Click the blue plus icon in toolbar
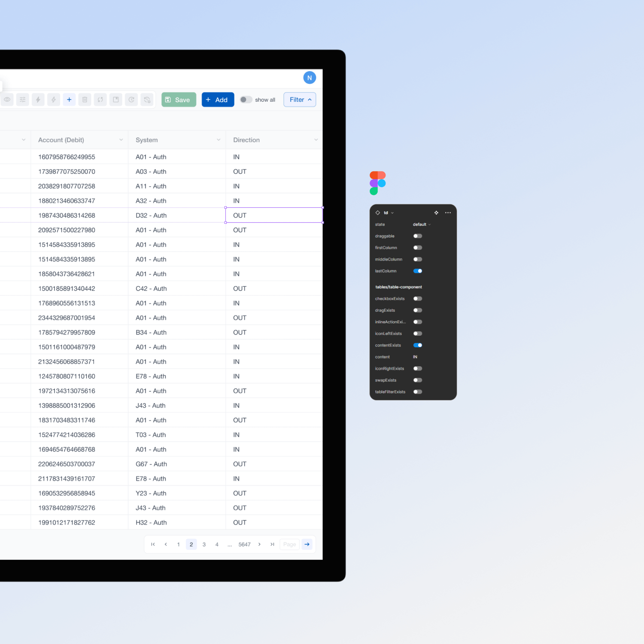Viewport: 644px width, 644px height. [69, 100]
